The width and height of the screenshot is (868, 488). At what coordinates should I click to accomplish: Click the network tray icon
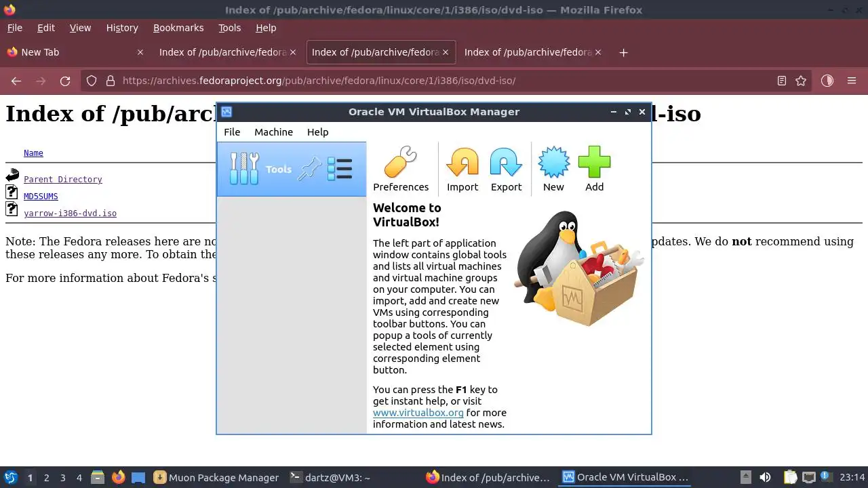pos(809,477)
